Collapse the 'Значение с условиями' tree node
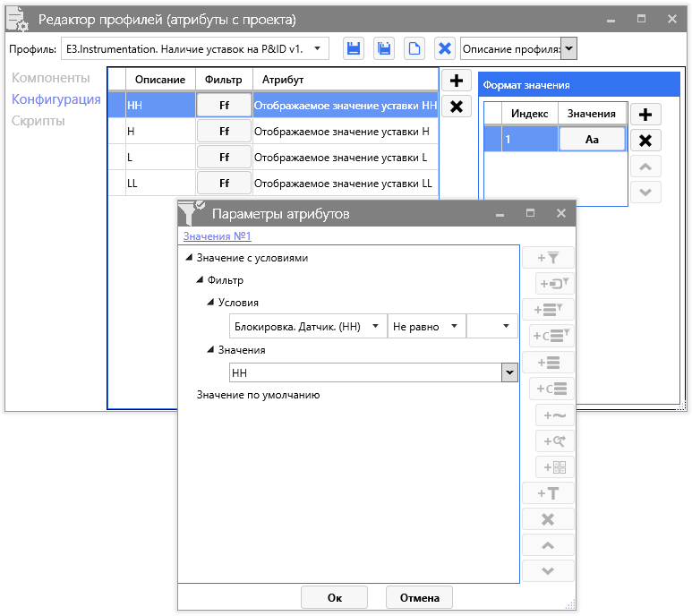692x616 pixels. (189, 258)
